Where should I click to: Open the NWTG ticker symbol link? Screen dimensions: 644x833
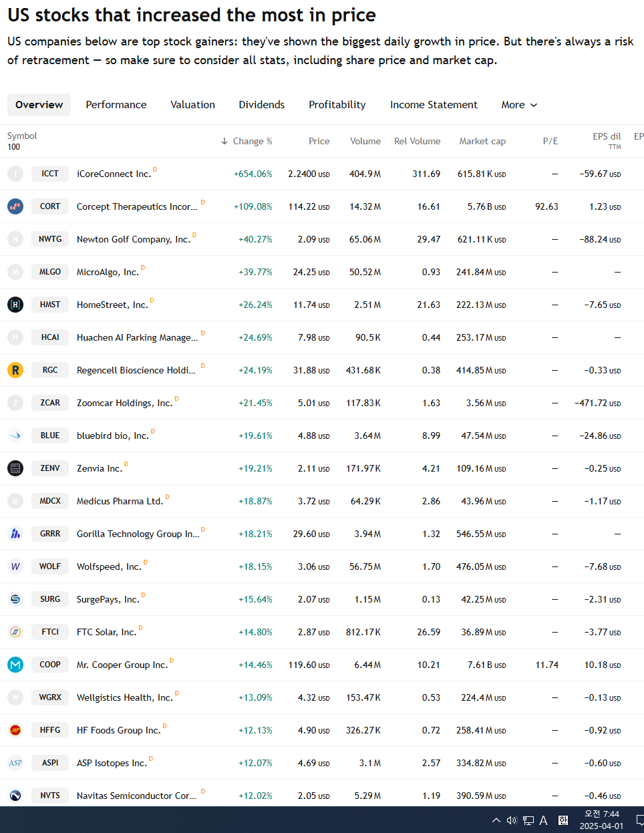[50, 239]
